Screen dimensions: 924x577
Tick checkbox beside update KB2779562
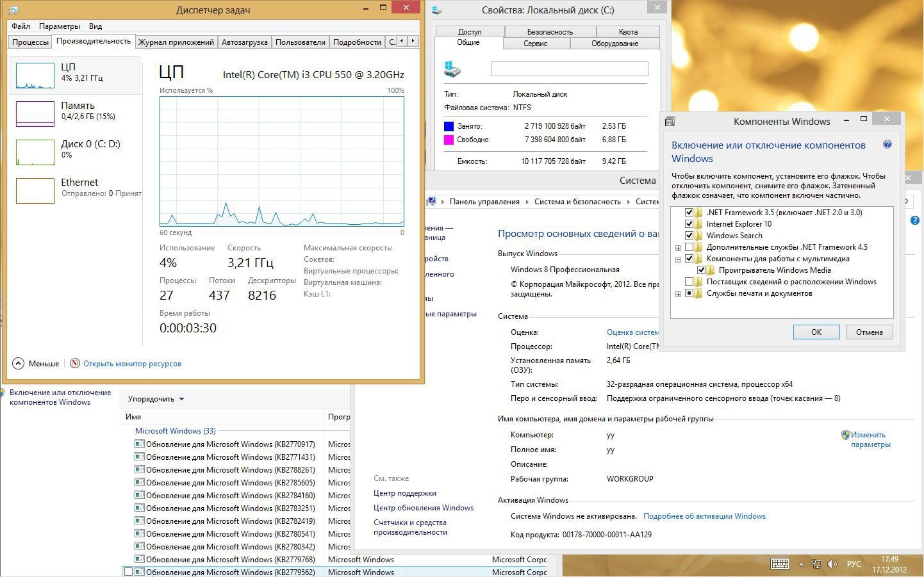click(x=128, y=572)
